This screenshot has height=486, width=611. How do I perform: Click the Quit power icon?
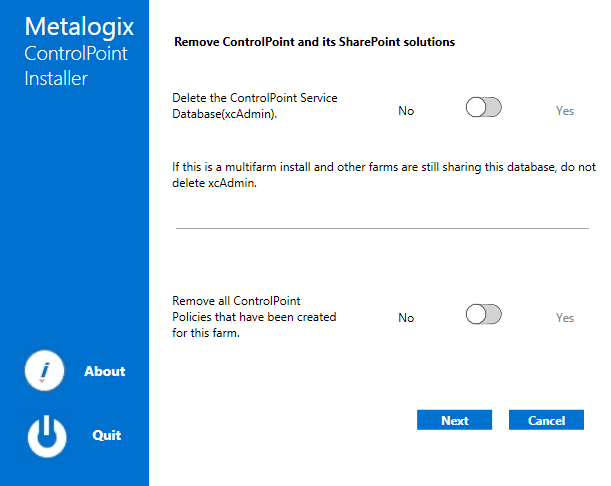pos(45,436)
